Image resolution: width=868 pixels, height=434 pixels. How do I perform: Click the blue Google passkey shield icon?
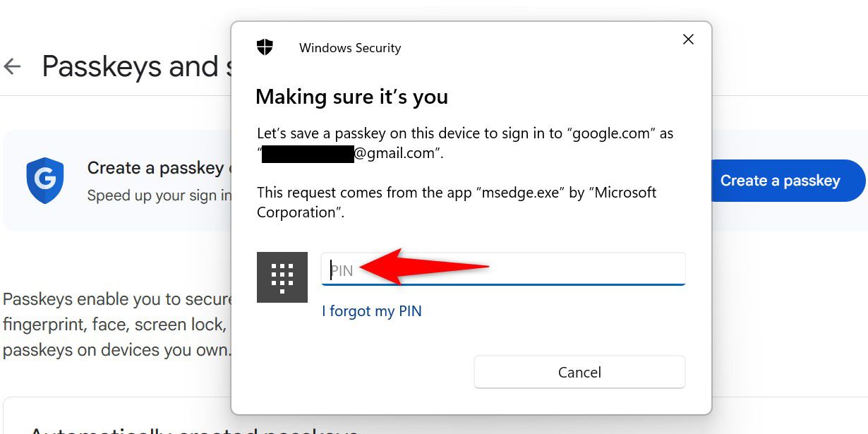(x=44, y=181)
